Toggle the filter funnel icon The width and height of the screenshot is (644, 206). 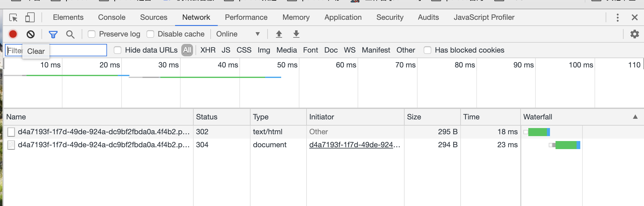pyautogui.click(x=53, y=34)
